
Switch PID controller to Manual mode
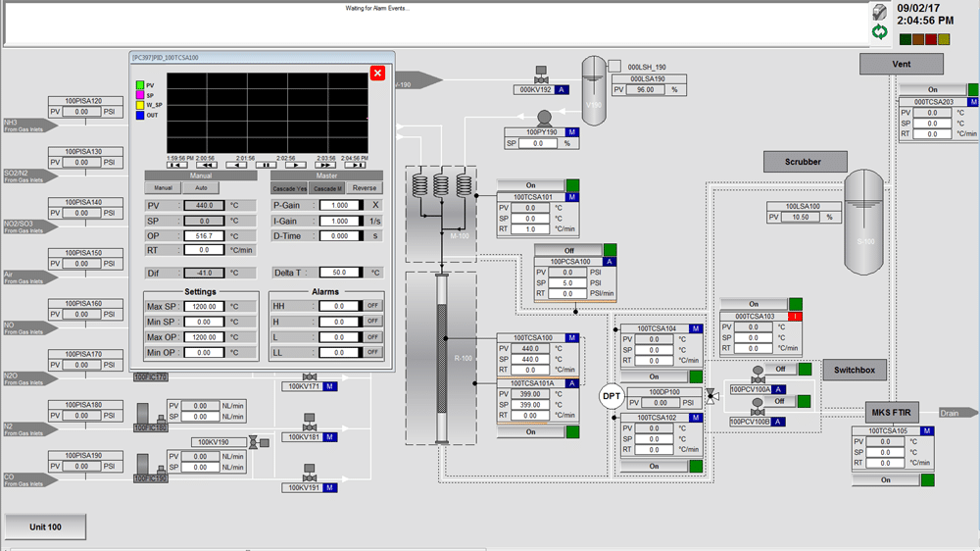163,188
